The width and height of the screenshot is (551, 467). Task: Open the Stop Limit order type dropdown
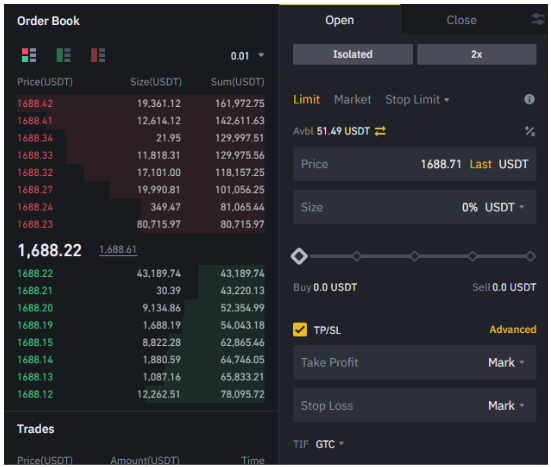(x=417, y=100)
